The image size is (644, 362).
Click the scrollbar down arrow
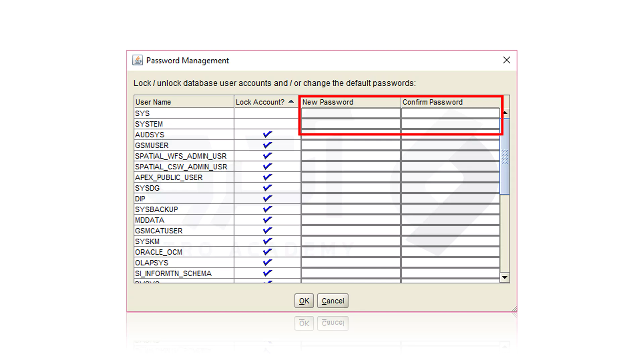[504, 278]
